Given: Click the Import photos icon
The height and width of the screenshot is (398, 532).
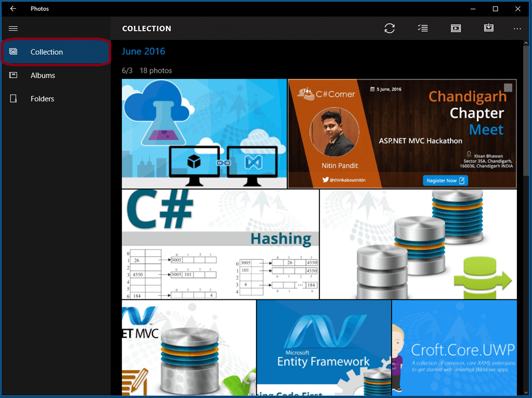Looking at the screenshot, I should click(x=488, y=28).
